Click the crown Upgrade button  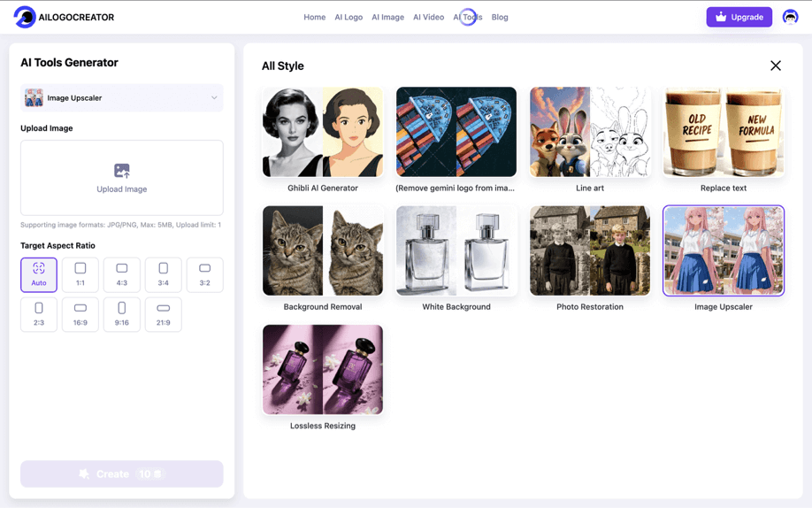739,17
